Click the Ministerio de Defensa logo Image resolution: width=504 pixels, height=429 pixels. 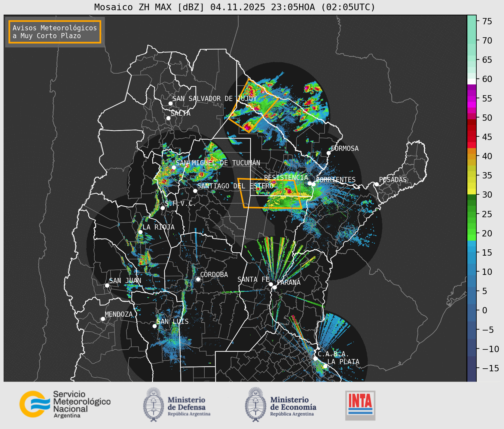[x=177, y=404]
